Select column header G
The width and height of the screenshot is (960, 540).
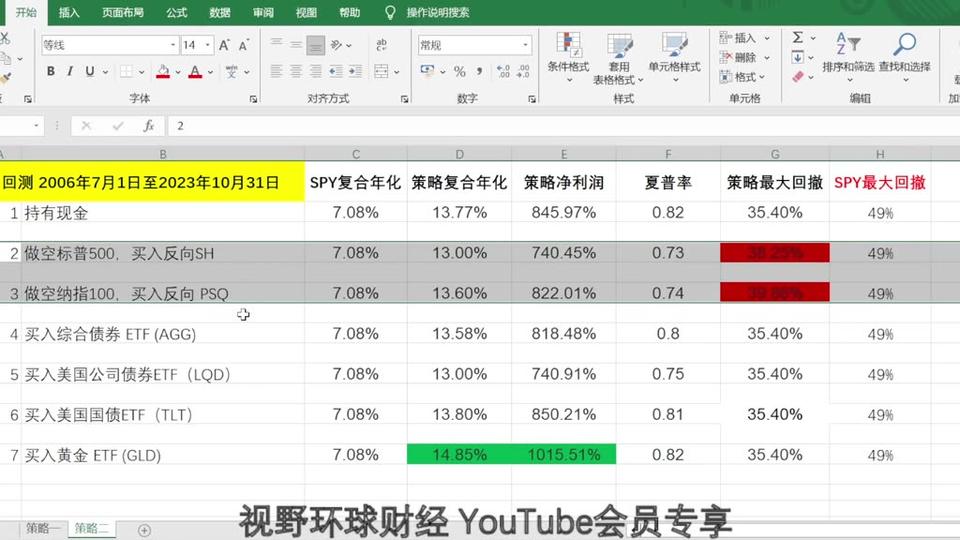774,154
